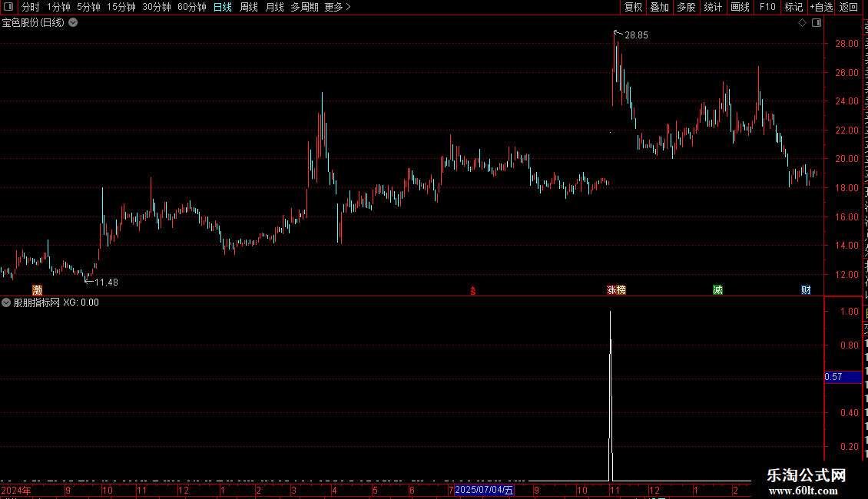
Task: Click the 28.00 price axis label
Action: click(847, 43)
